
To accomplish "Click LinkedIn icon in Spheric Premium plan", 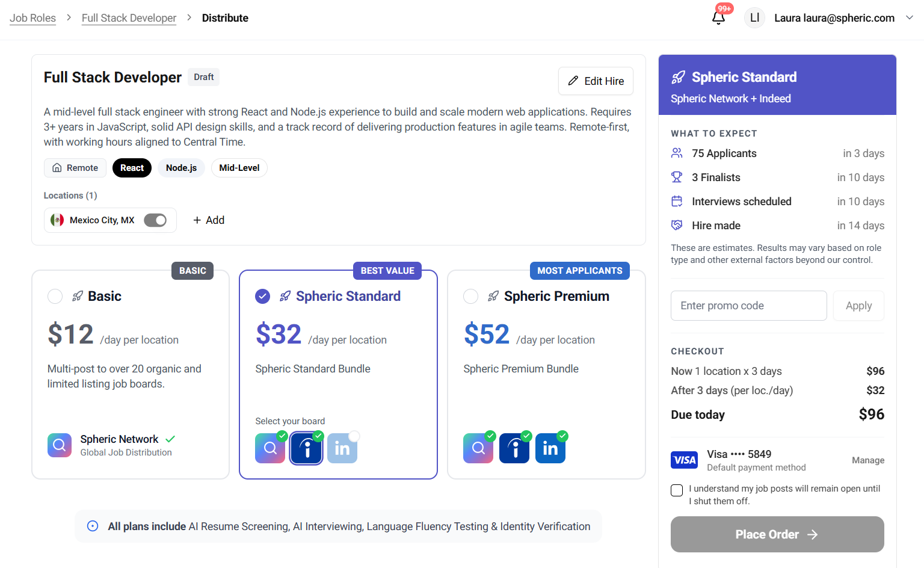I will coord(550,449).
